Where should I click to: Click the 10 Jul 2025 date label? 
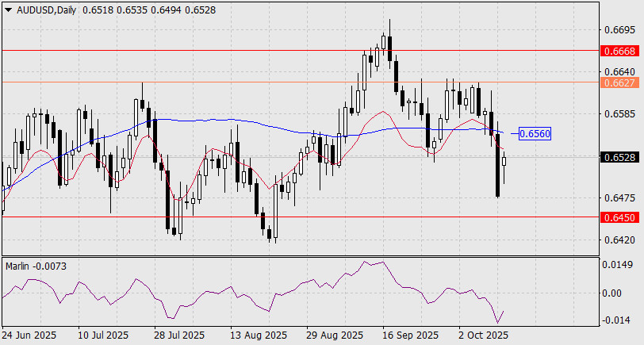(104, 335)
